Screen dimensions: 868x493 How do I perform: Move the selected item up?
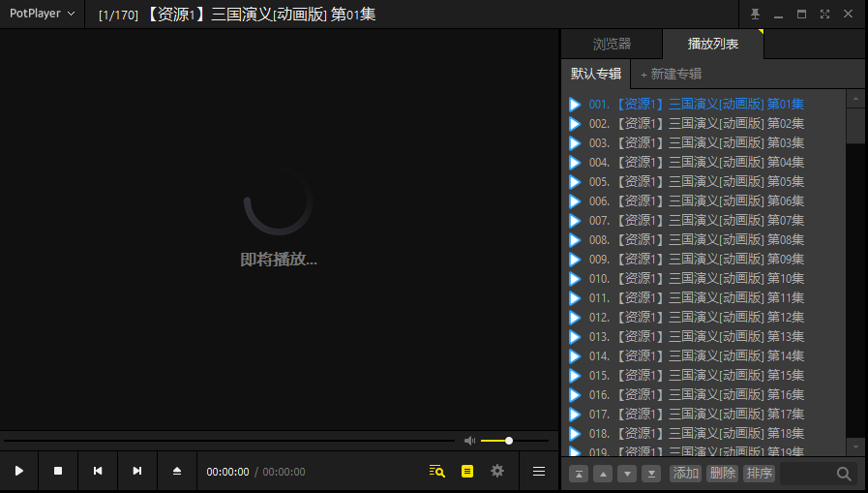click(x=603, y=474)
